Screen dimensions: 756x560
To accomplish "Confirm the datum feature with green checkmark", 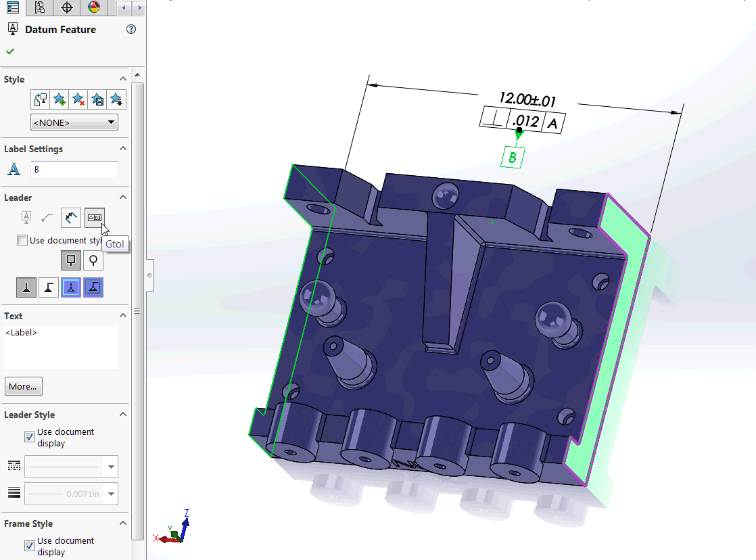I will [10, 51].
